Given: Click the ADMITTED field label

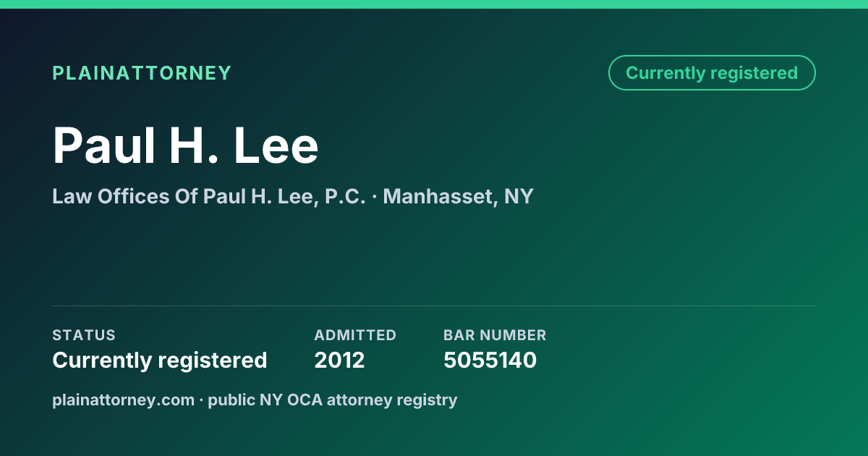Looking at the screenshot, I should [x=355, y=335].
